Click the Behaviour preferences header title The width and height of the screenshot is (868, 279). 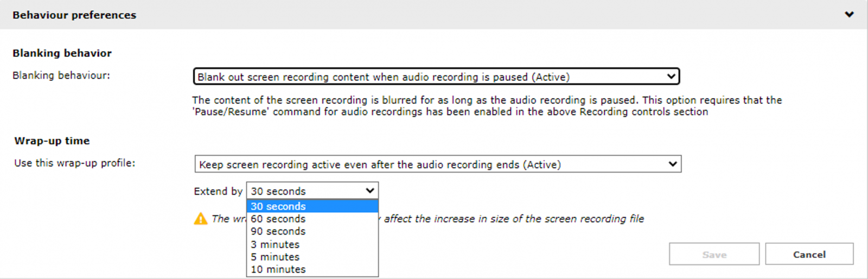pos(74,15)
